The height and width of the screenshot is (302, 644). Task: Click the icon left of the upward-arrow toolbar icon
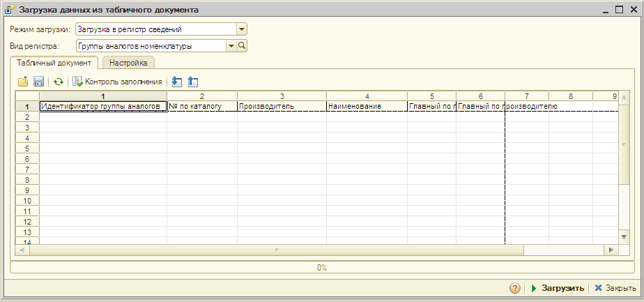176,82
